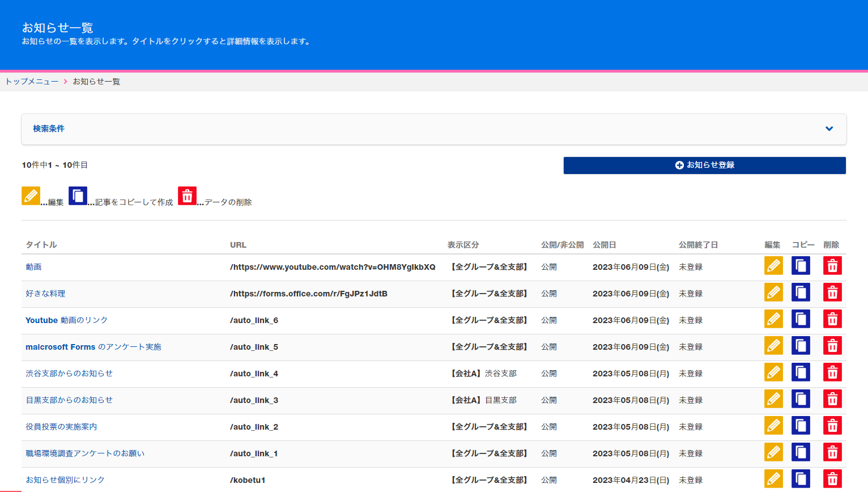Click the 10件中1 ~ 10件目 count text
The height and width of the screenshot is (492, 868).
pos(55,165)
